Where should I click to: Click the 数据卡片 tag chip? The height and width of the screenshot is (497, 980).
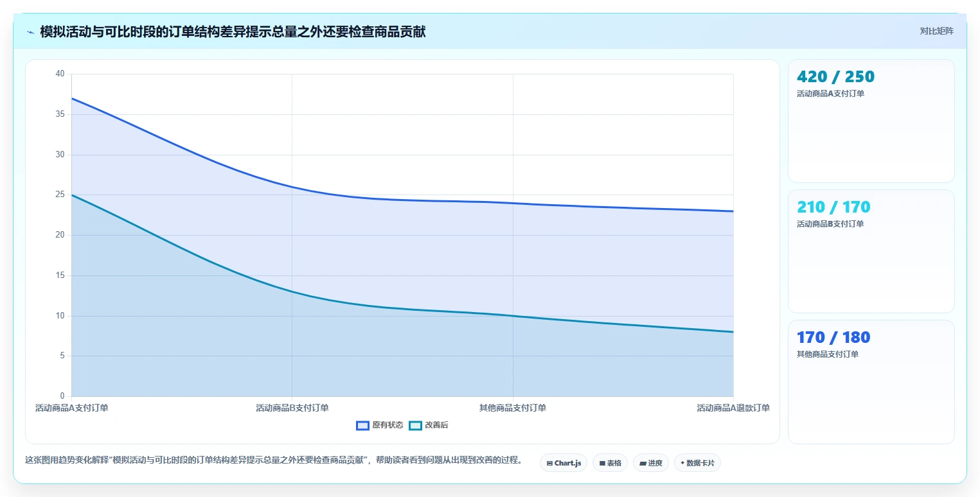697,463
